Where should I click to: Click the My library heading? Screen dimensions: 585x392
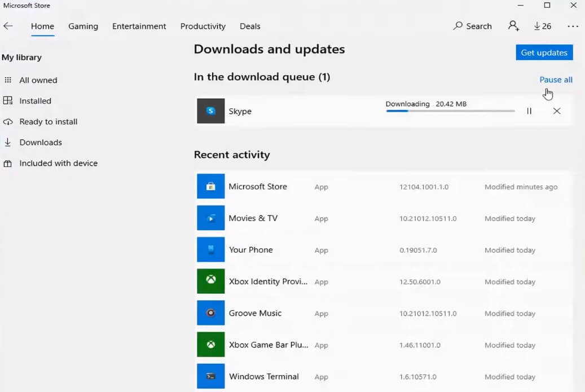point(21,58)
